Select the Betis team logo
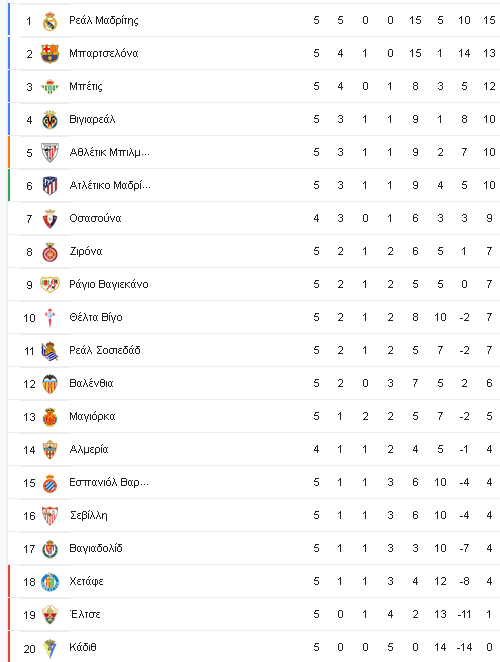The height and width of the screenshot is (662, 500). click(50, 87)
